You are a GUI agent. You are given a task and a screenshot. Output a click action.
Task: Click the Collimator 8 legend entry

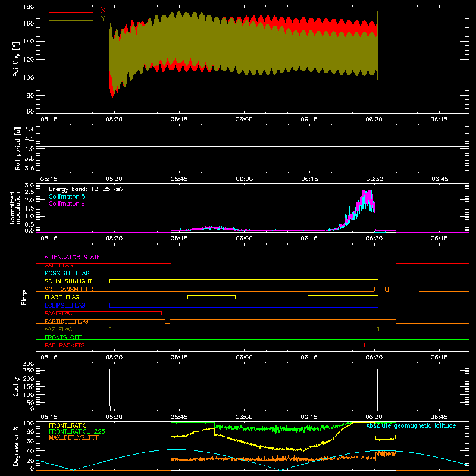click(67, 196)
